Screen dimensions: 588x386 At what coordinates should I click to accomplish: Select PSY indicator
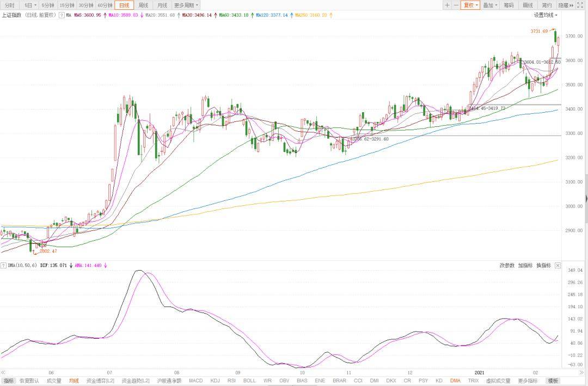(424, 381)
